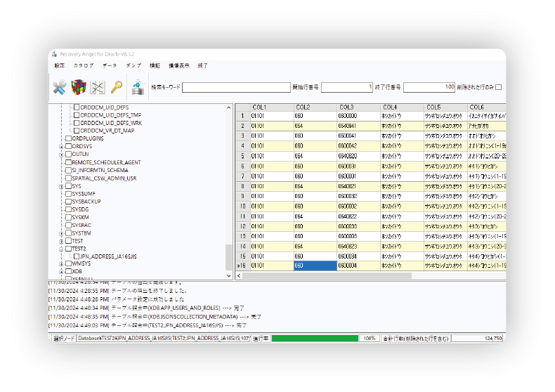Select the SYS$UMF tree item
The image size is (555, 392).
[84, 194]
